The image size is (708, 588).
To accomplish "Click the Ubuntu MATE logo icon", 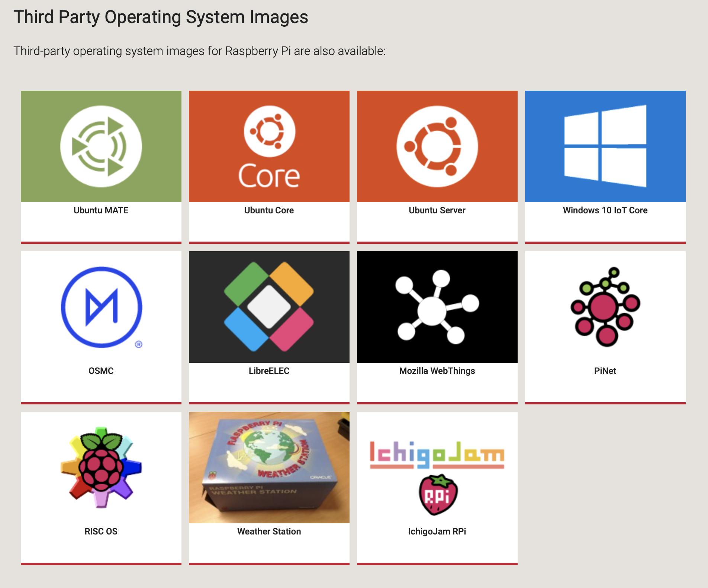I will point(101,146).
